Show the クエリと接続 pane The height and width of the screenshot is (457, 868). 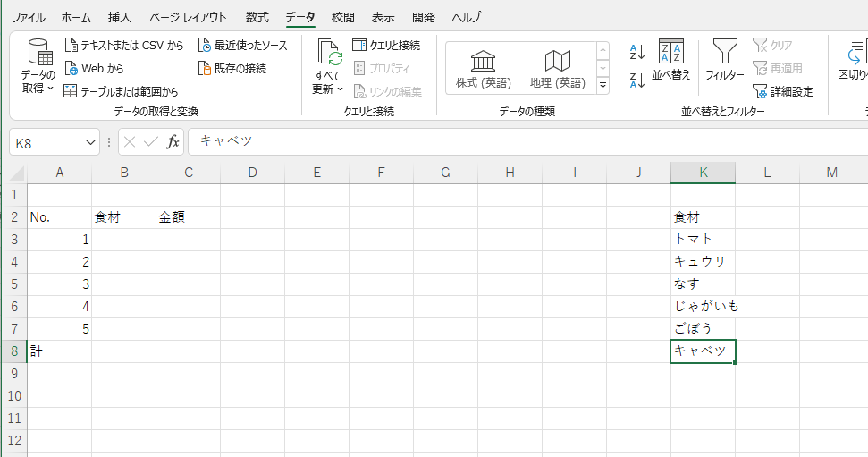click(x=386, y=46)
